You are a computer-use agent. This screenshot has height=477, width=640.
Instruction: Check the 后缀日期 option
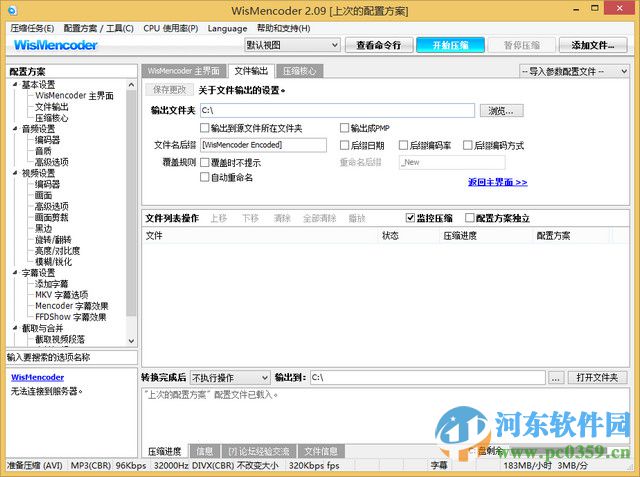[x=344, y=145]
